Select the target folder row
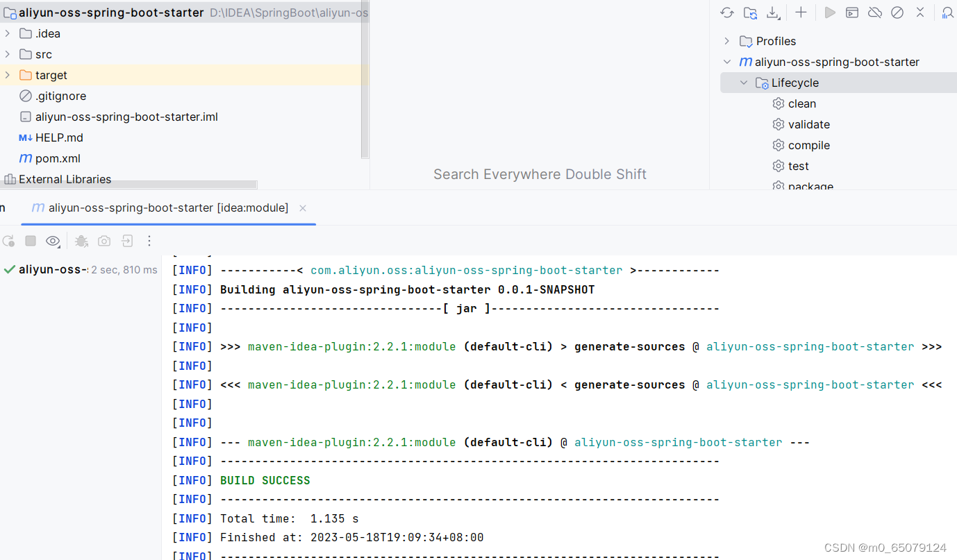 [181, 75]
